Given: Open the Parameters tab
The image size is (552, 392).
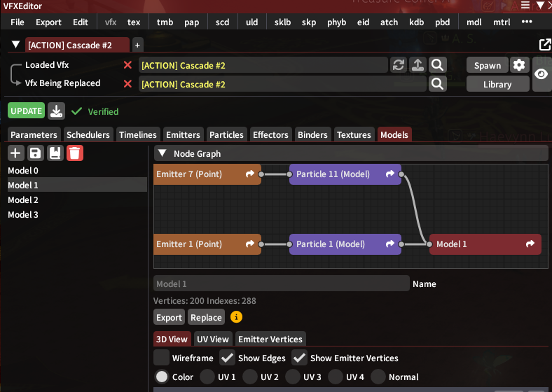Looking at the screenshot, I should pos(34,134).
